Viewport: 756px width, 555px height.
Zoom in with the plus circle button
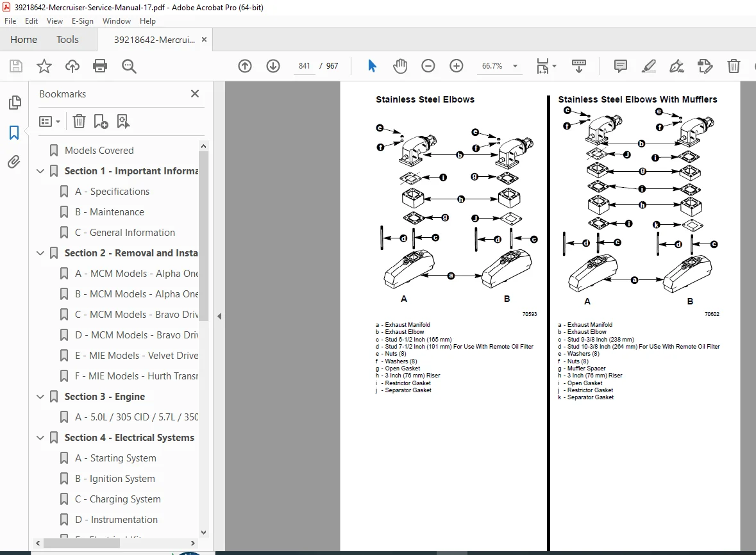(456, 66)
